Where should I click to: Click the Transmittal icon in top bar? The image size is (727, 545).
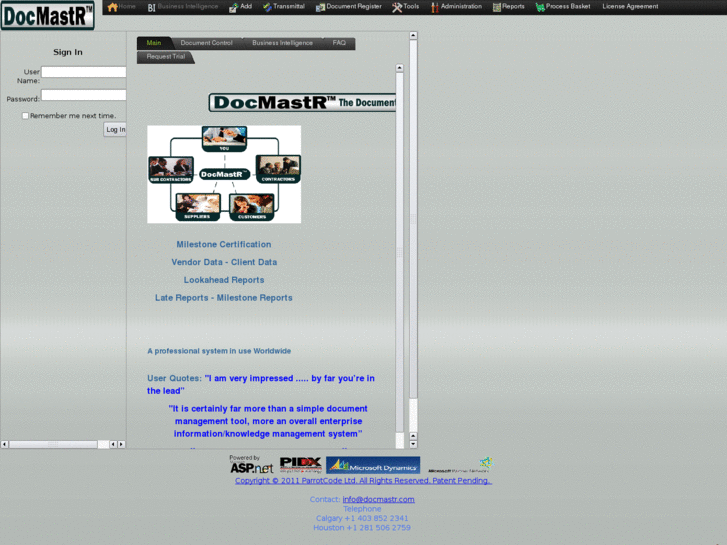267,7
